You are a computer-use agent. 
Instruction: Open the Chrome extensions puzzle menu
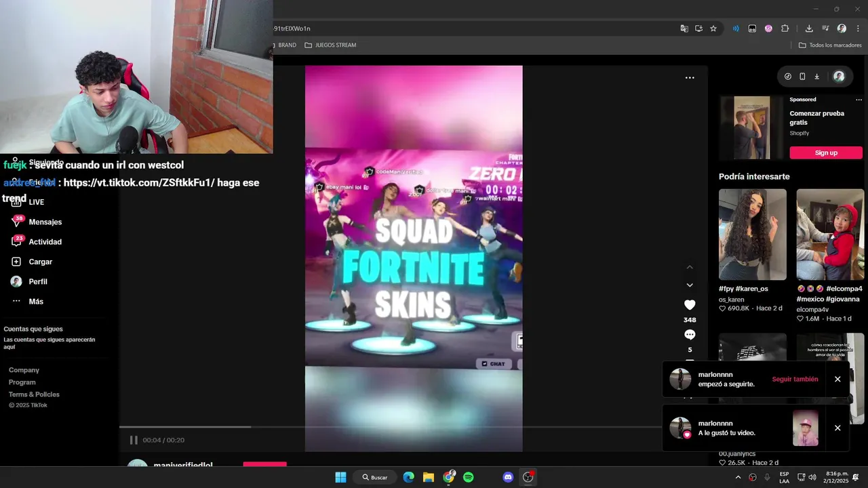(785, 28)
